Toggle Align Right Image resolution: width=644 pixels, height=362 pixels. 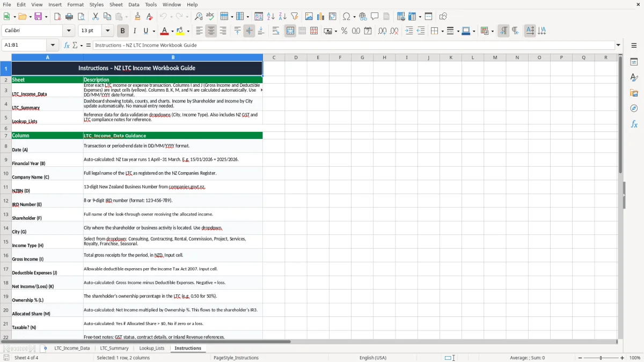(x=223, y=31)
